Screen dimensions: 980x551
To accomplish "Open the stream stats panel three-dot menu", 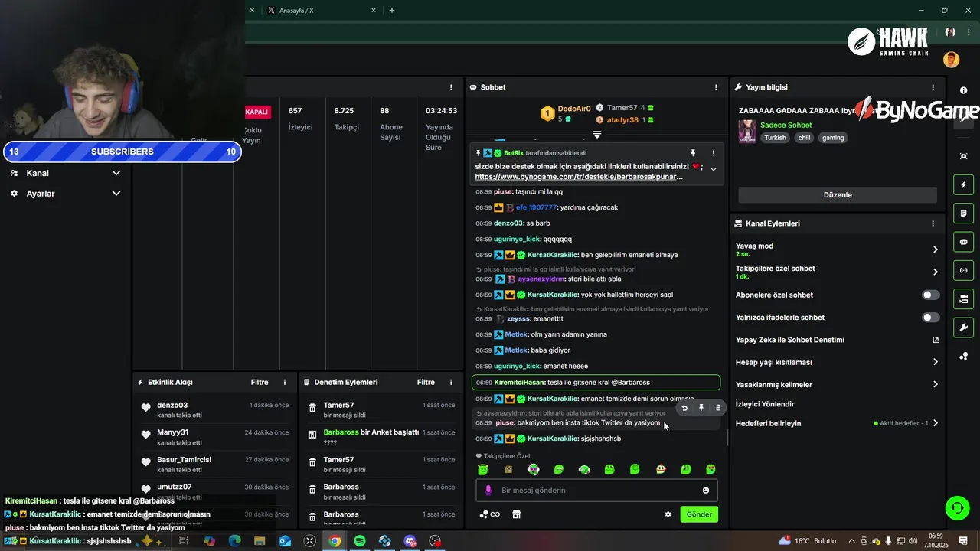I will [x=451, y=87].
